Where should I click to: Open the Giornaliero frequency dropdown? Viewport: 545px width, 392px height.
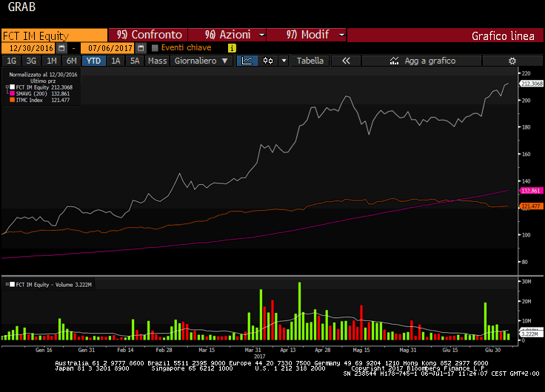pyautogui.click(x=200, y=61)
